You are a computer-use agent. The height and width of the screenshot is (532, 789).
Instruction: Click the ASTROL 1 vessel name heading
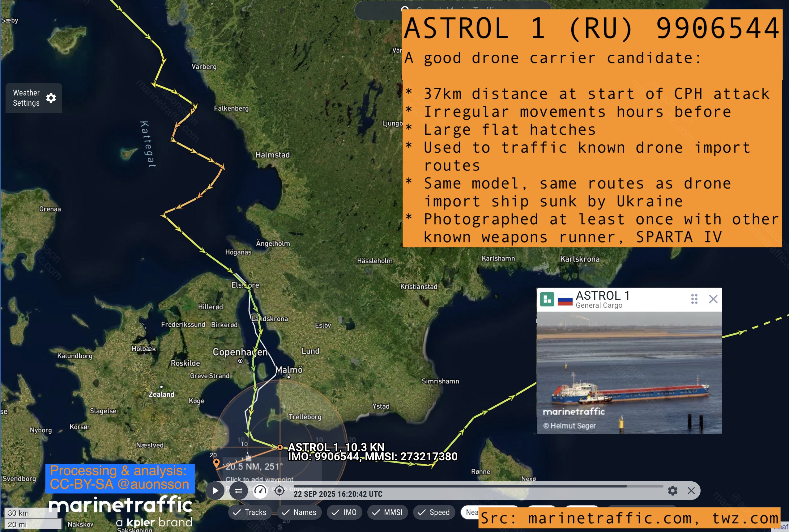603,296
